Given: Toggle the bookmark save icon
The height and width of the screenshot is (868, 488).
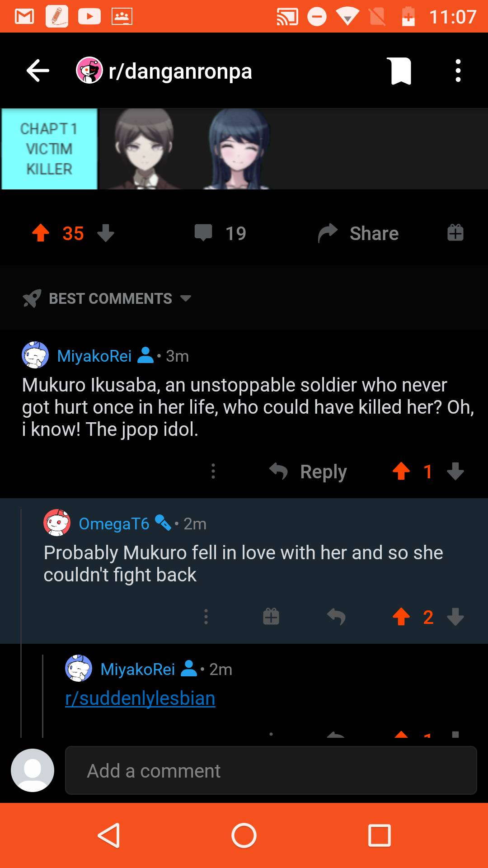Looking at the screenshot, I should 399,71.
